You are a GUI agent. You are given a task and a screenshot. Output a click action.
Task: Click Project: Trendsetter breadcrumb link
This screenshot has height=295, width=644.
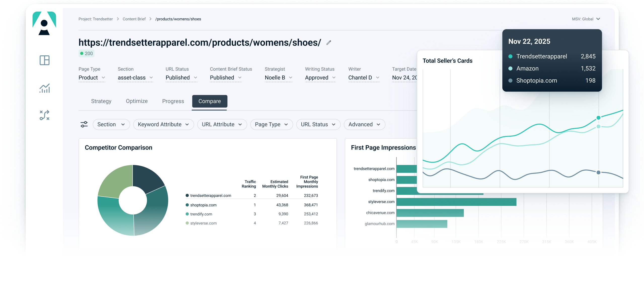[x=96, y=19]
